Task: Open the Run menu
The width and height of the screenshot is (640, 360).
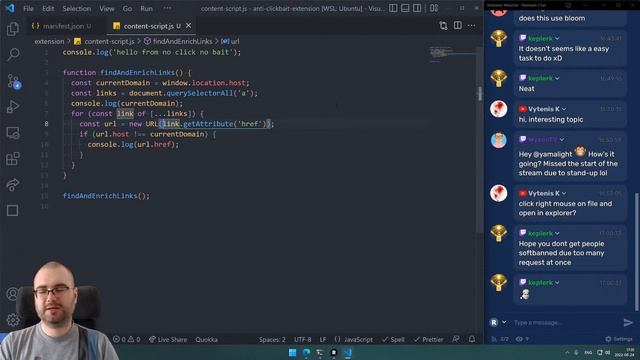Action: point(146,8)
